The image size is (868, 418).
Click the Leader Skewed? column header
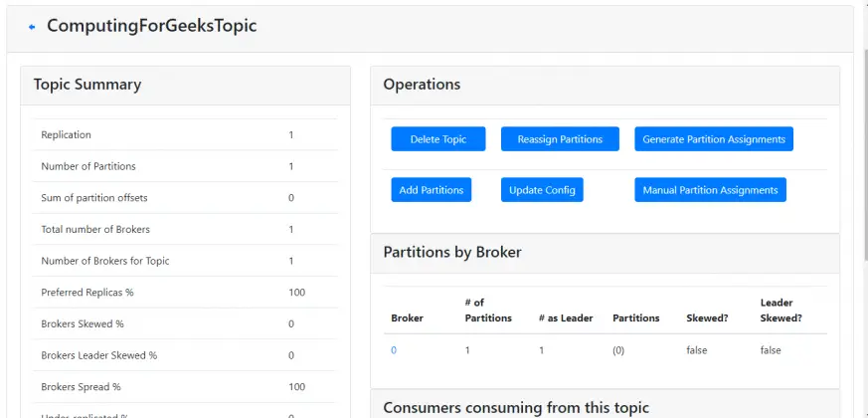pos(781,311)
